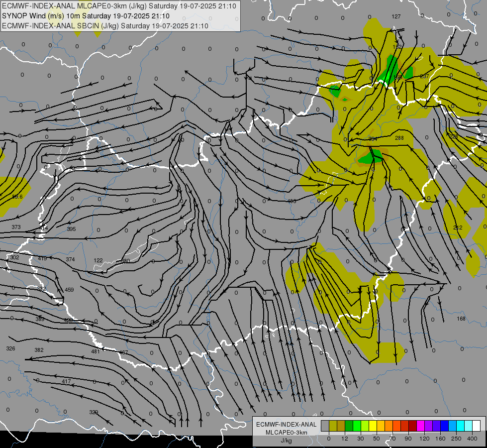487x448 pixels.
Task: Click the '417' value on the map
Action: pyautogui.click(x=66, y=381)
